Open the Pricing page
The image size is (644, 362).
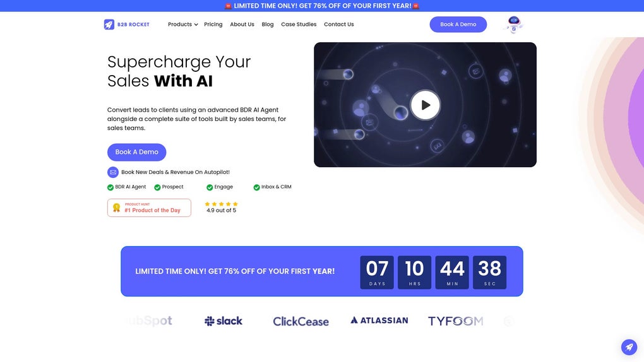(213, 25)
